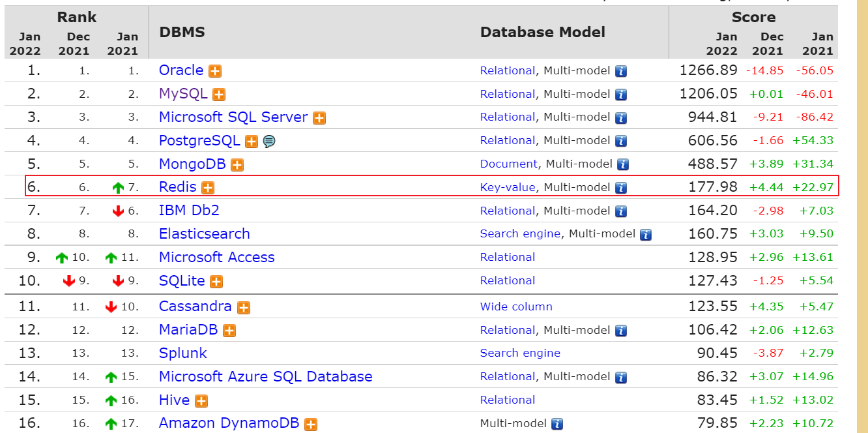The height and width of the screenshot is (433, 868).
Task: Open the Microsoft SQL Server link
Action: 233,117
